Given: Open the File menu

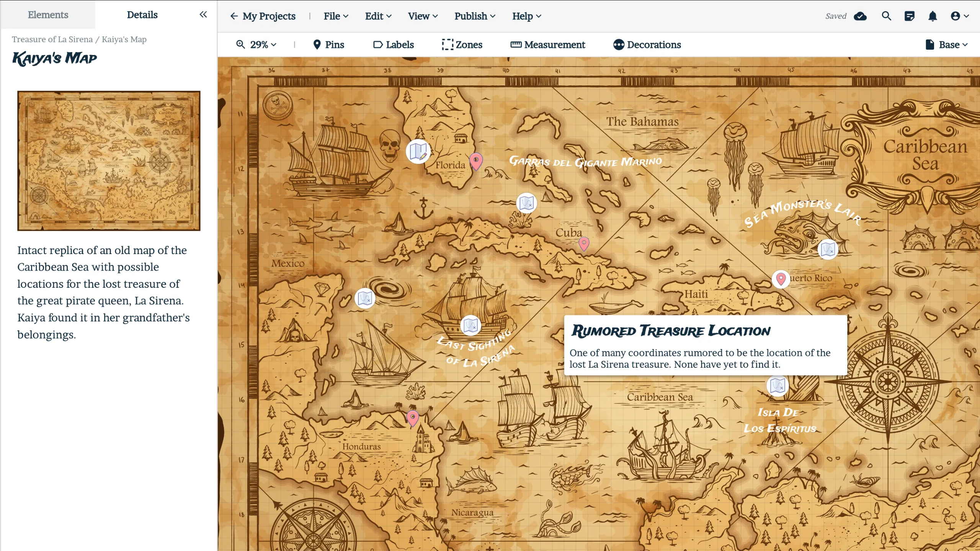Looking at the screenshot, I should (x=336, y=16).
